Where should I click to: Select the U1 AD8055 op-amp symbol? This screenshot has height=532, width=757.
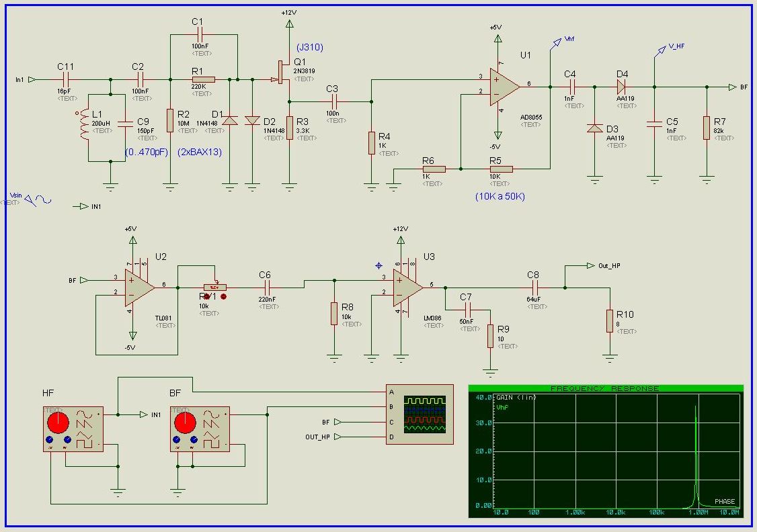[x=504, y=87]
